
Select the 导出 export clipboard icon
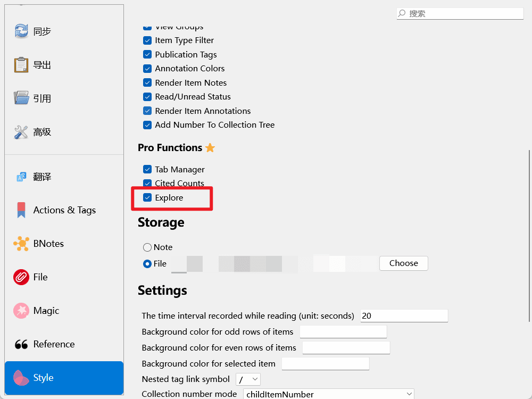(x=21, y=65)
